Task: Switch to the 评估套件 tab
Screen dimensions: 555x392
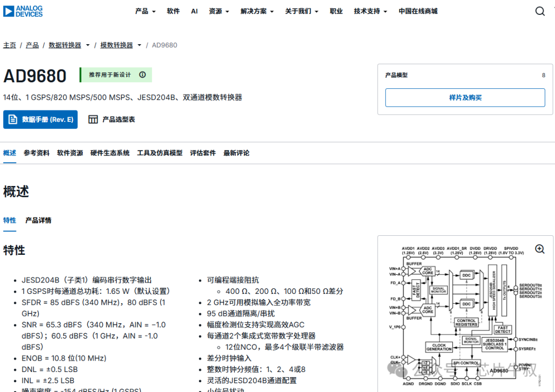Action: point(203,153)
